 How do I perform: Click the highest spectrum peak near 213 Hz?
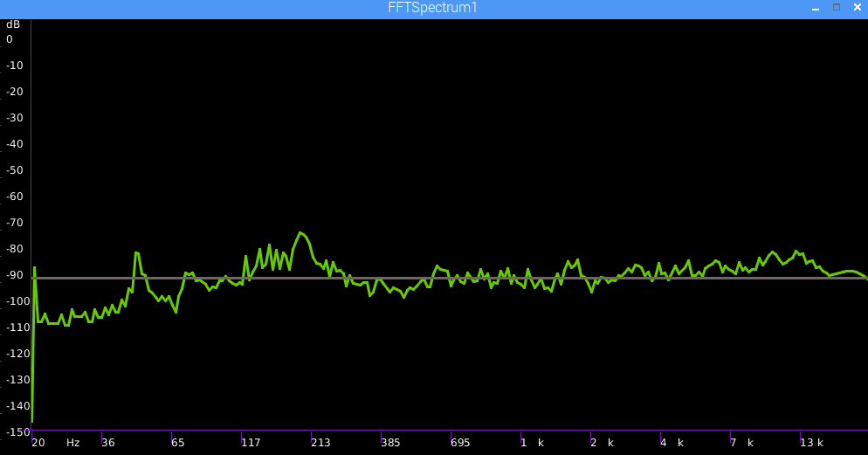point(300,233)
